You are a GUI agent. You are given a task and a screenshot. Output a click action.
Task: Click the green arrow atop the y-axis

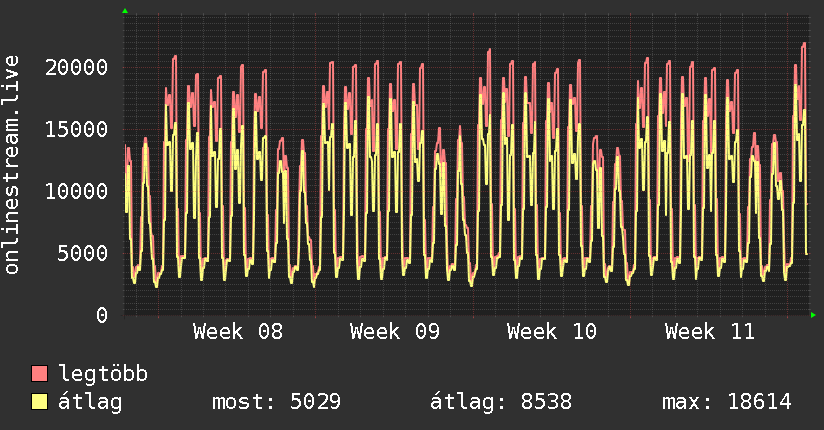click(x=125, y=11)
